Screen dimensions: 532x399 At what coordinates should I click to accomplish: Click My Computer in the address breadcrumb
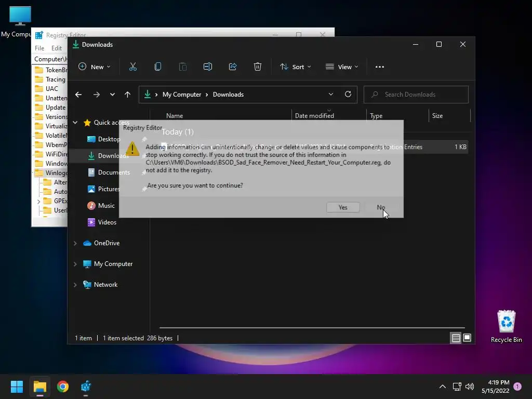[x=181, y=95]
